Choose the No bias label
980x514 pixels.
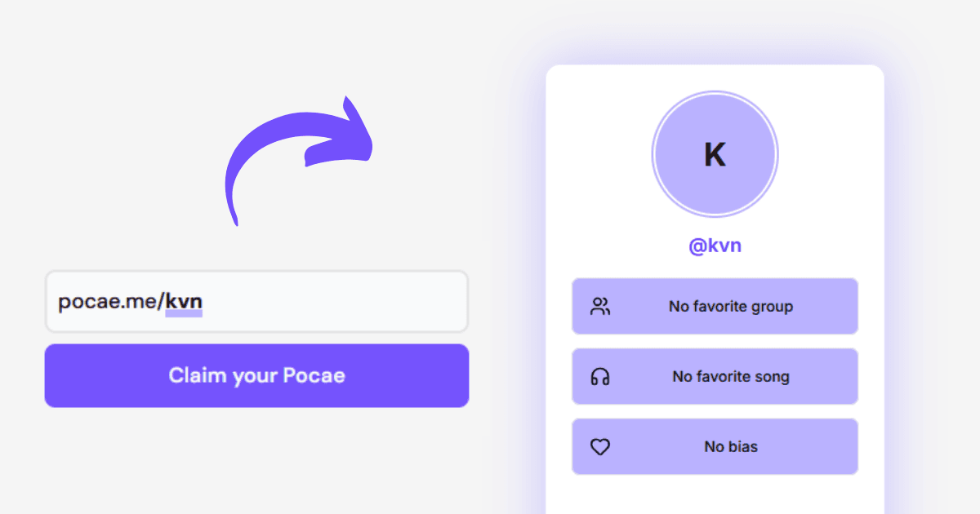tap(731, 447)
